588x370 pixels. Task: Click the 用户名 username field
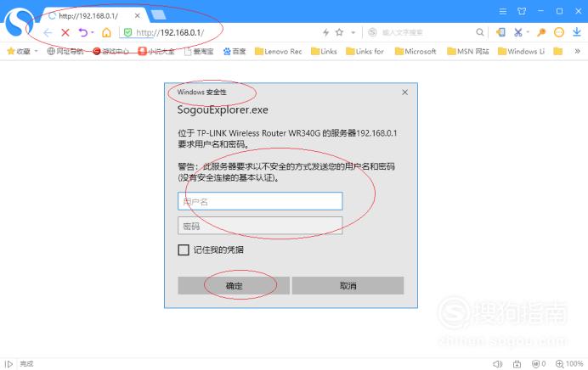tap(260, 201)
